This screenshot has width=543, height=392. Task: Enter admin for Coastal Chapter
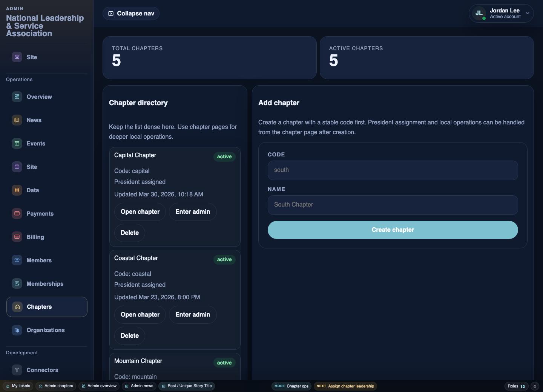[x=193, y=315]
